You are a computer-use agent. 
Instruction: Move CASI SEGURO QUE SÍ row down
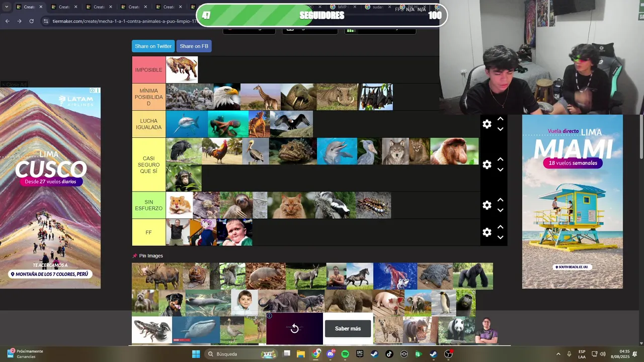[500, 170]
